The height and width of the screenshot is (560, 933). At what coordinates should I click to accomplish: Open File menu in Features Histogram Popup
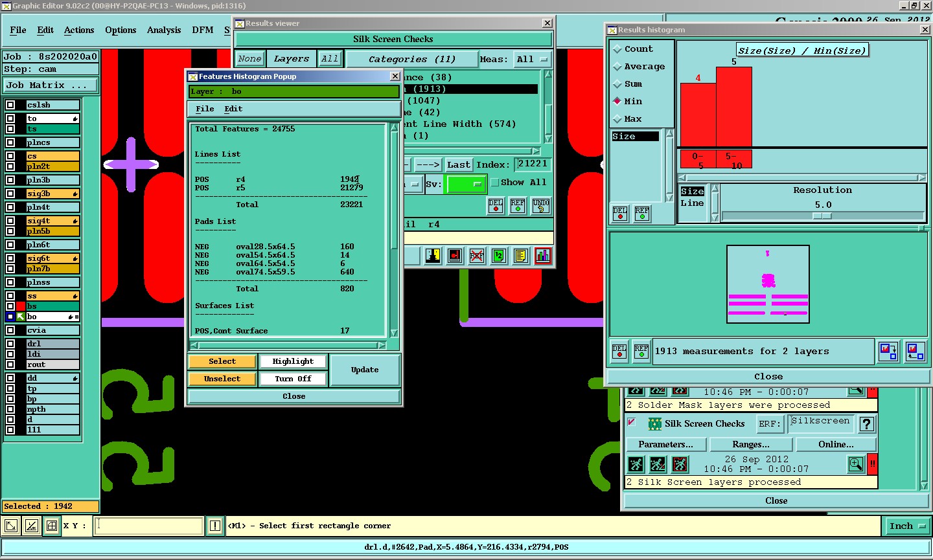pyautogui.click(x=205, y=109)
